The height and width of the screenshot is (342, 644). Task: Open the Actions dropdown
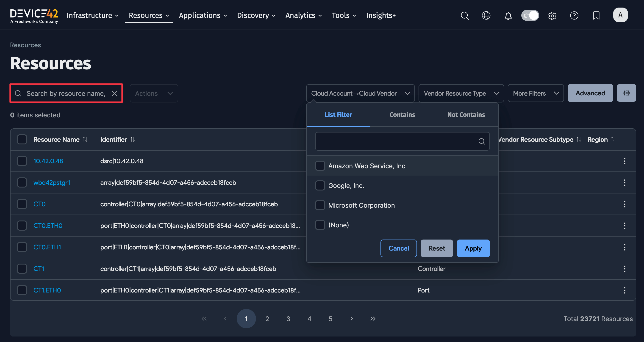click(x=154, y=93)
